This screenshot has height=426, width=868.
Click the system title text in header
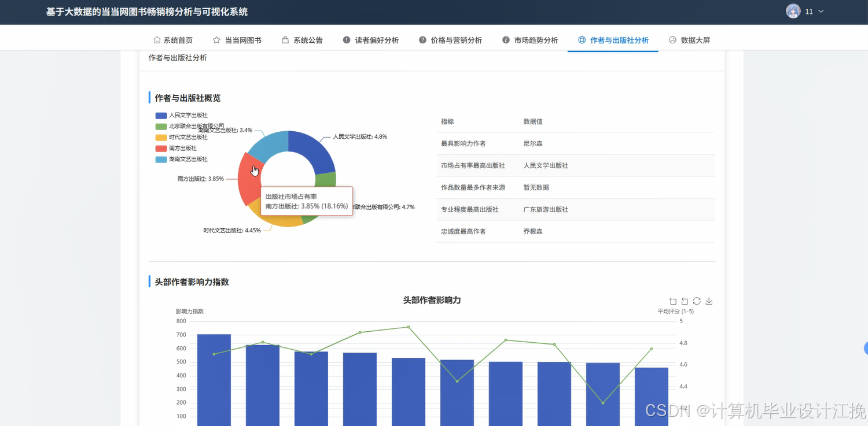click(x=147, y=12)
